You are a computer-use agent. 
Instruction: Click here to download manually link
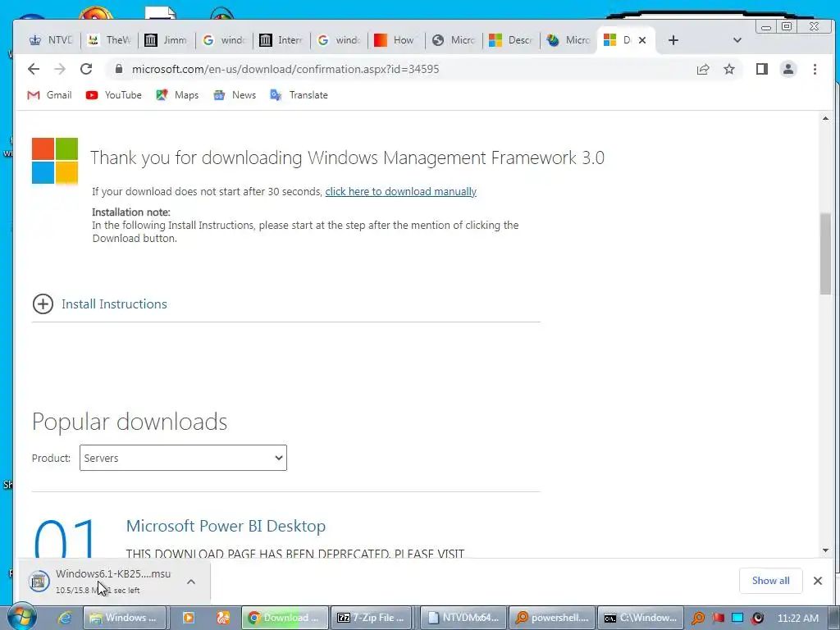tap(400, 192)
